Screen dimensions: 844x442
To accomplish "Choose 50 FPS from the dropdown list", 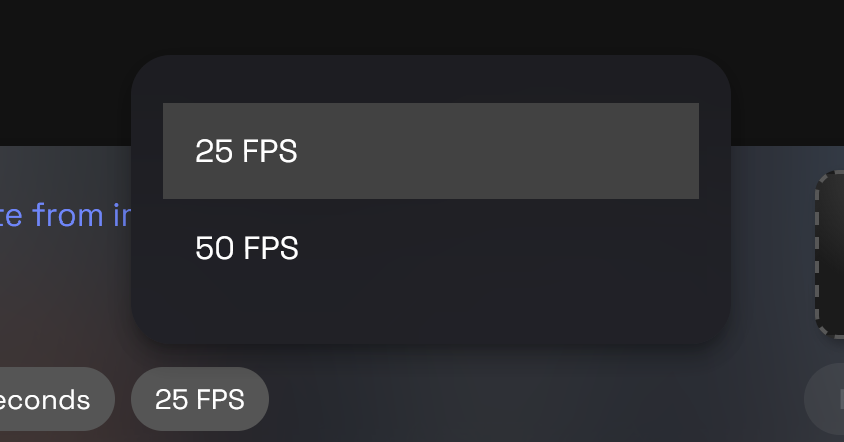I will [430, 248].
